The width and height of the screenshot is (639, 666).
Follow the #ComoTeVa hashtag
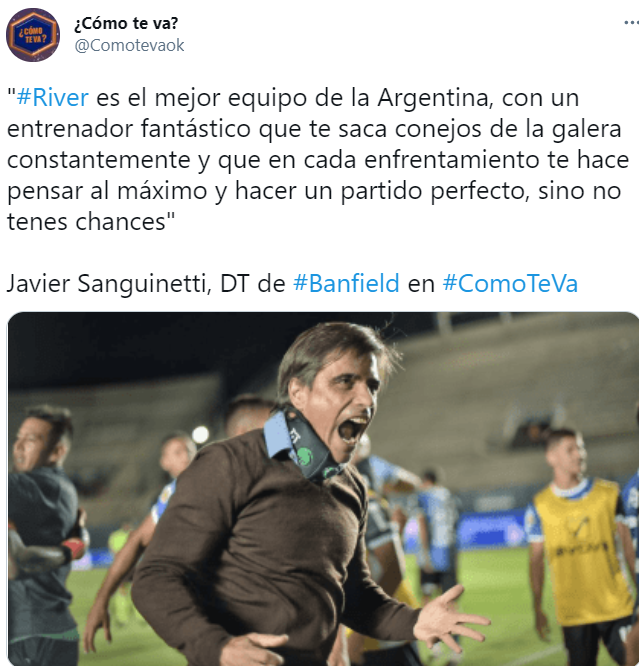[x=510, y=283]
